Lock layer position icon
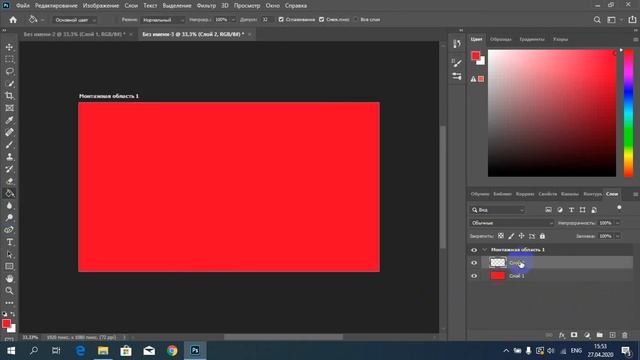 coord(521,236)
